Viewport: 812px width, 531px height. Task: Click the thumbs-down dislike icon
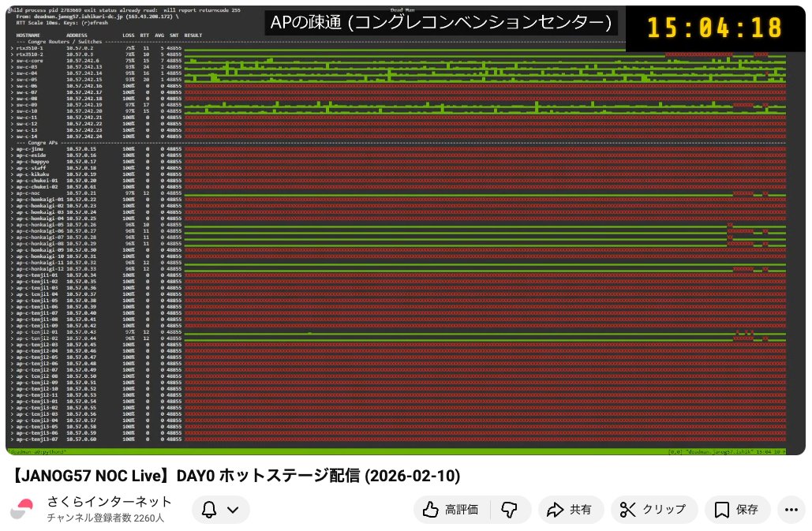(x=510, y=510)
